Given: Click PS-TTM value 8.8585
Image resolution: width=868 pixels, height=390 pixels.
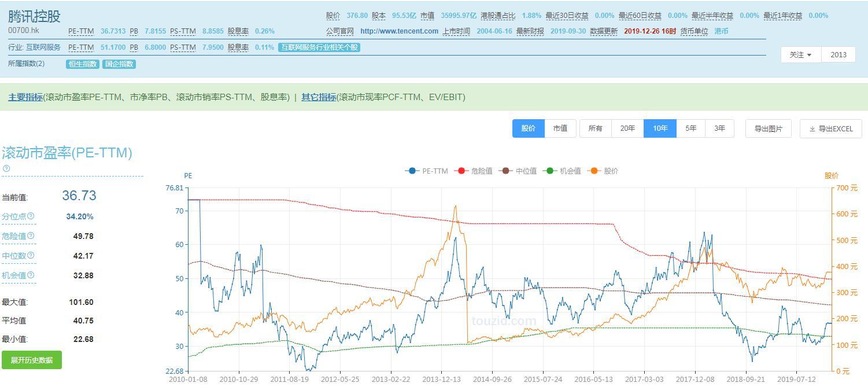Looking at the screenshot, I should (x=213, y=31).
